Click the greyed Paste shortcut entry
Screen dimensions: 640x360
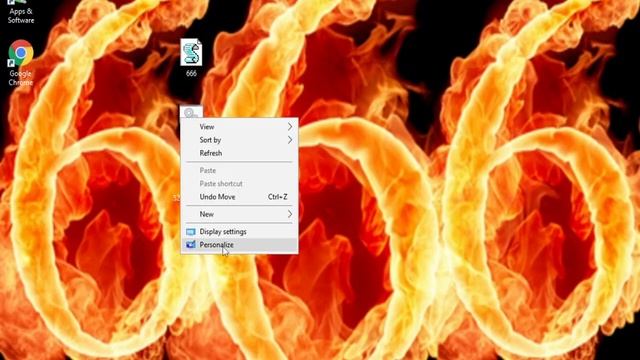point(239,184)
